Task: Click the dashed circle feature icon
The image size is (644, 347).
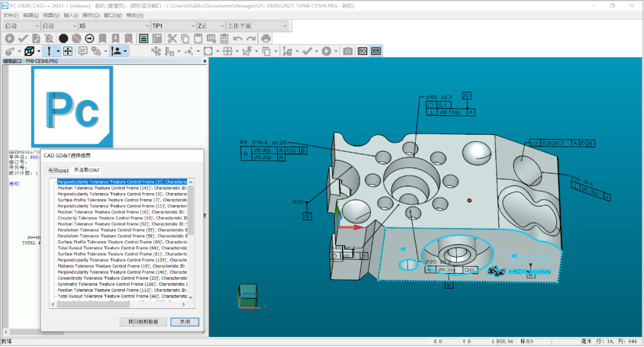Action: coord(208,51)
